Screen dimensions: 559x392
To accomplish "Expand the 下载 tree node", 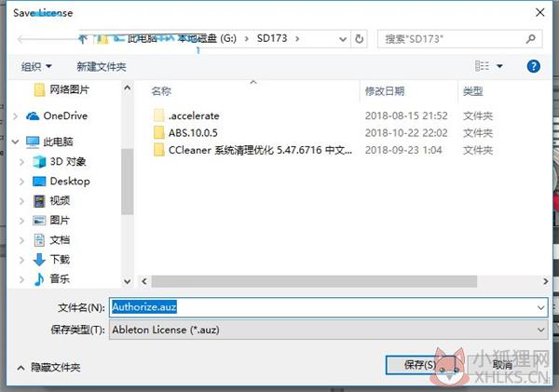I will (x=21, y=260).
